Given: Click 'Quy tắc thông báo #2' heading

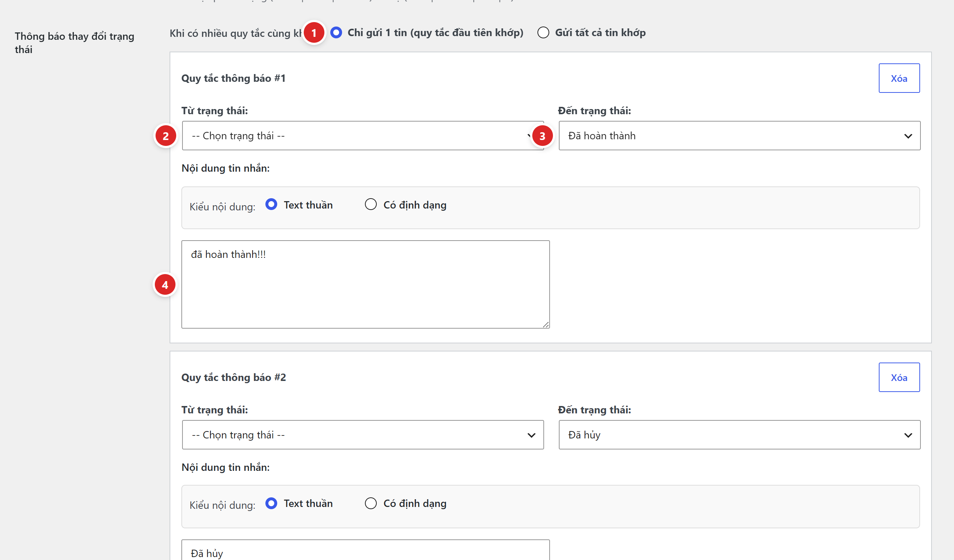Looking at the screenshot, I should 234,377.
